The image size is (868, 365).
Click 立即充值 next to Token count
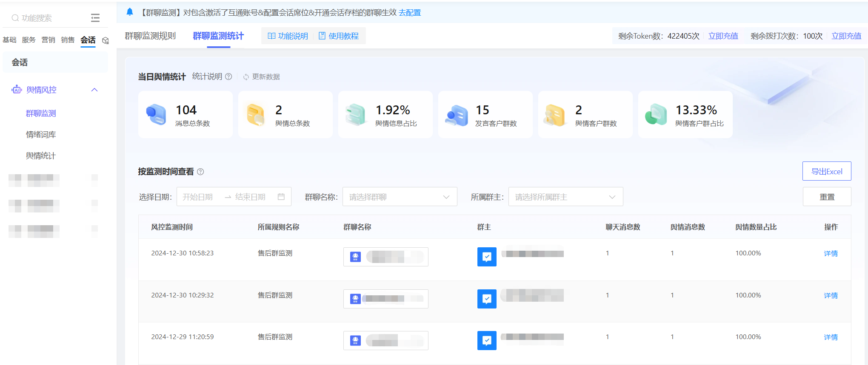(x=723, y=36)
